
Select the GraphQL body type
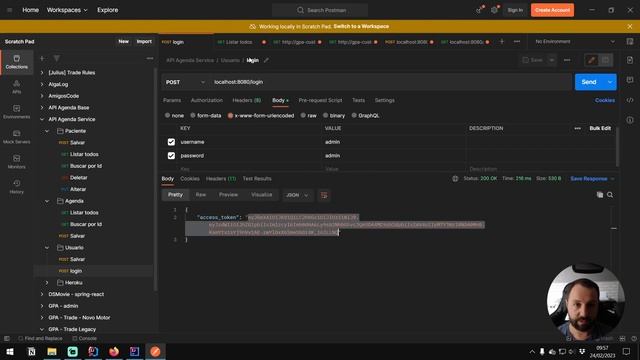[354, 116]
